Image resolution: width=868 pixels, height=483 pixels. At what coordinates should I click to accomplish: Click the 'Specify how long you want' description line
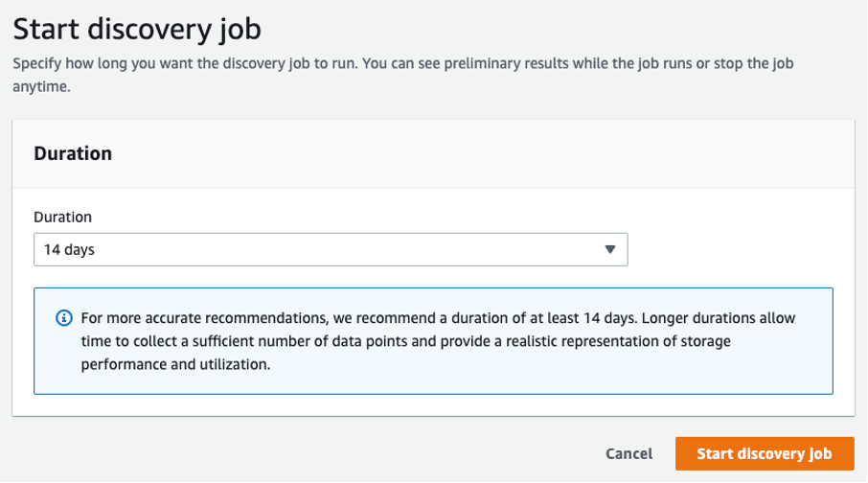(x=403, y=63)
